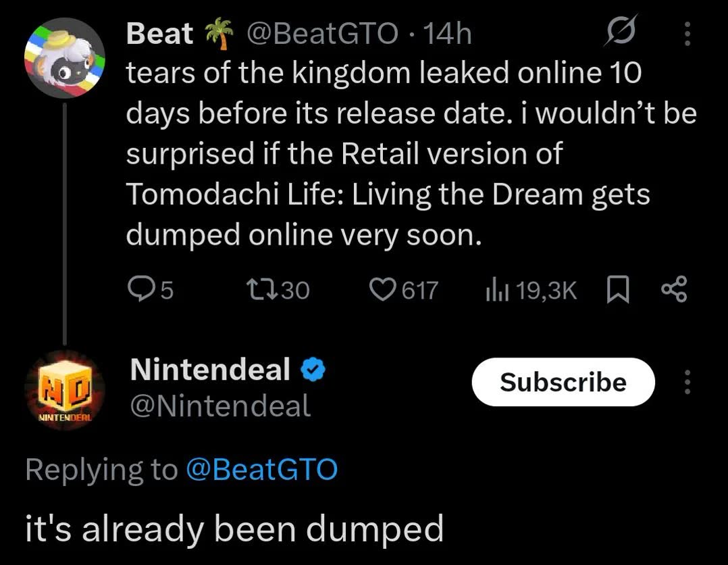Open three-dot menu next to Subscribe
This screenshot has height=565, width=728.
[x=687, y=382]
